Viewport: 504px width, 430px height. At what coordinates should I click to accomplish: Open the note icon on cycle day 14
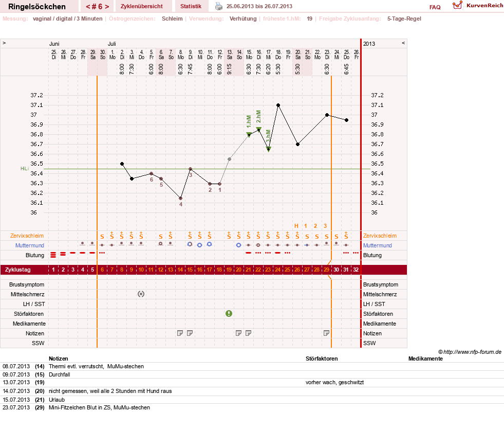tap(180, 333)
